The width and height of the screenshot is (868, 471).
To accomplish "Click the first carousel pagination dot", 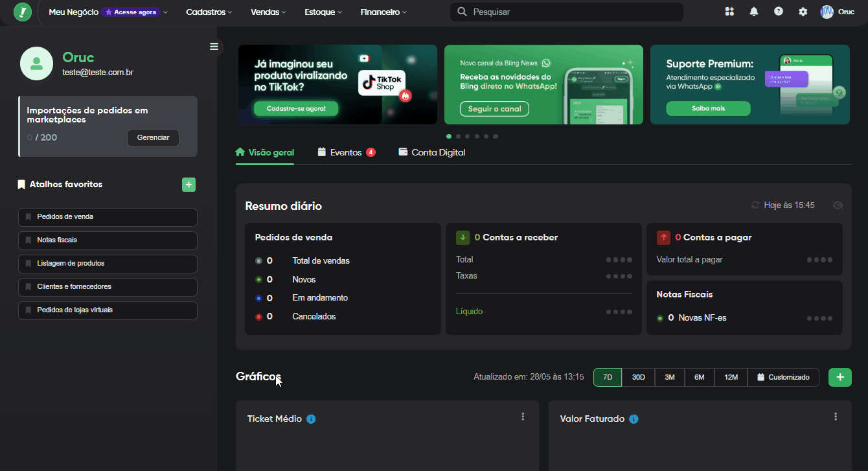I will coord(449,137).
